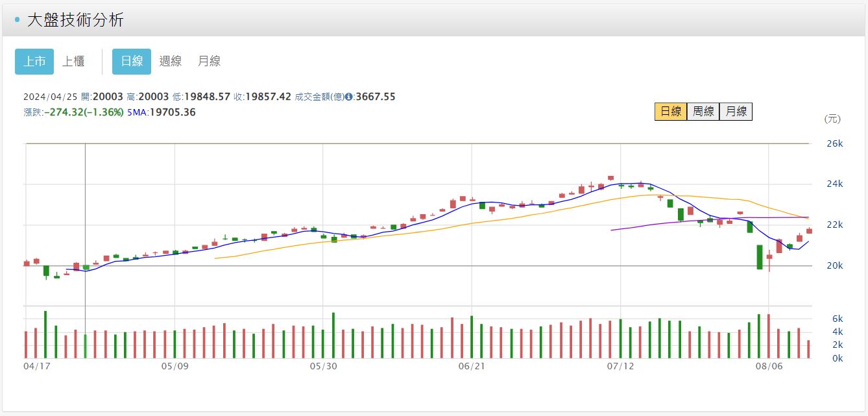The image size is (868, 416).
Task: Click the blue bullet beside 大盤技術分析
Action: click(x=18, y=20)
